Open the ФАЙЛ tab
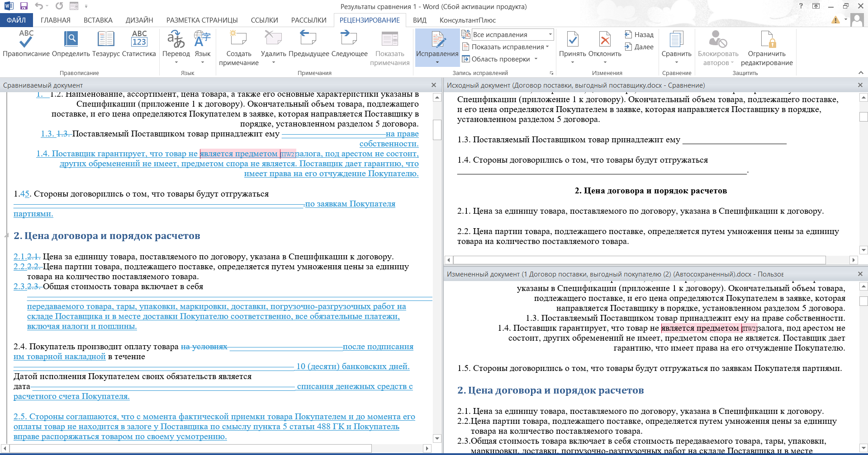This screenshot has height=455, width=868. tap(16, 20)
